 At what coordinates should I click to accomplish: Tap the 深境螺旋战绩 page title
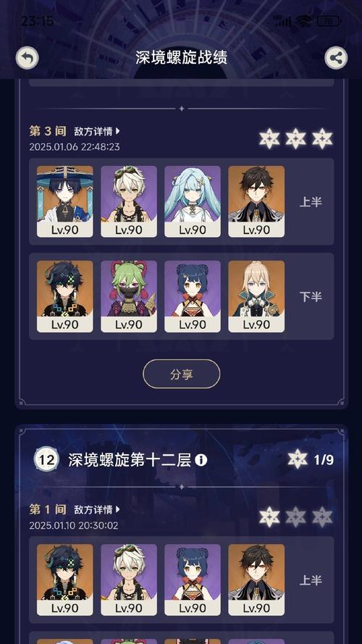pos(182,58)
